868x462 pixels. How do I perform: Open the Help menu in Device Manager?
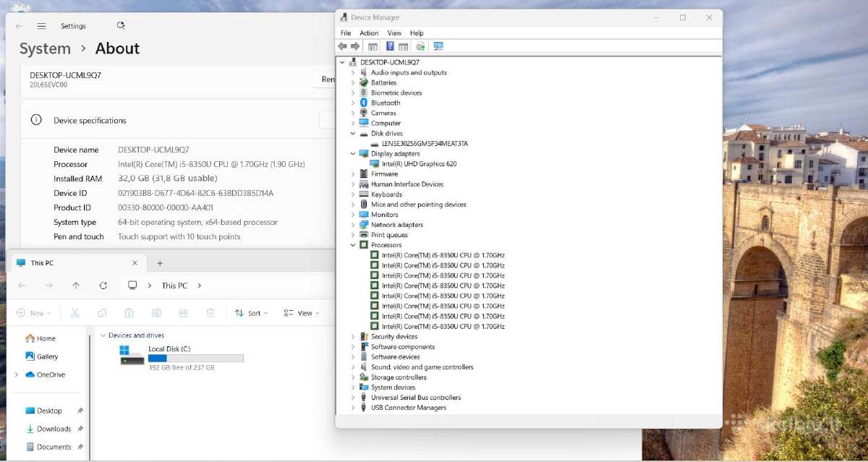(x=417, y=33)
